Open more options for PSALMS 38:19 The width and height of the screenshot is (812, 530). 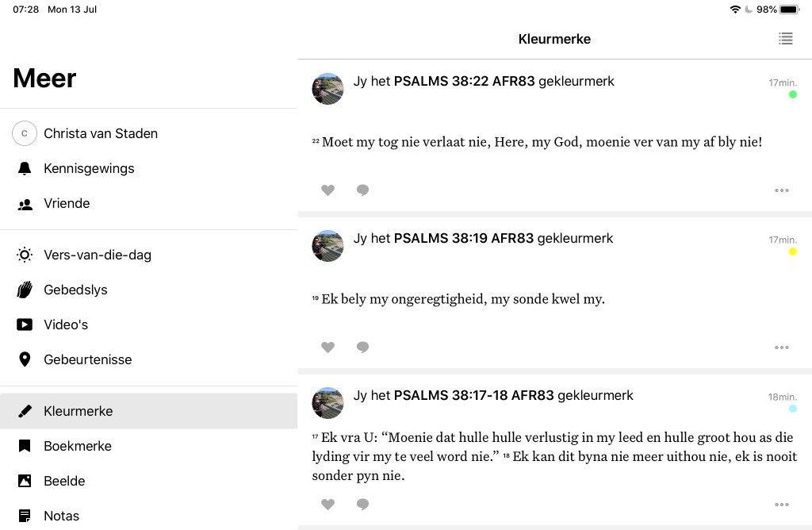tap(781, 348)
